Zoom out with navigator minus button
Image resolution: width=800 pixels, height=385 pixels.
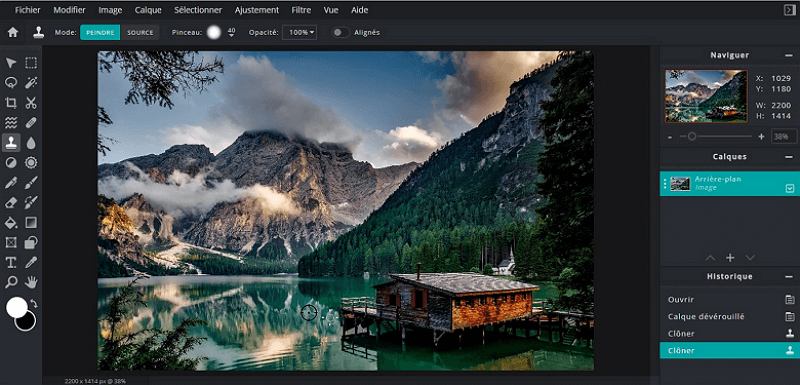tap(670, 137)
